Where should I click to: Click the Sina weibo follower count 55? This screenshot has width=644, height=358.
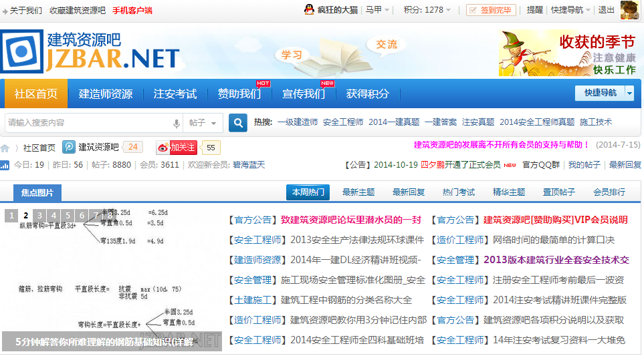pos(211,148)
